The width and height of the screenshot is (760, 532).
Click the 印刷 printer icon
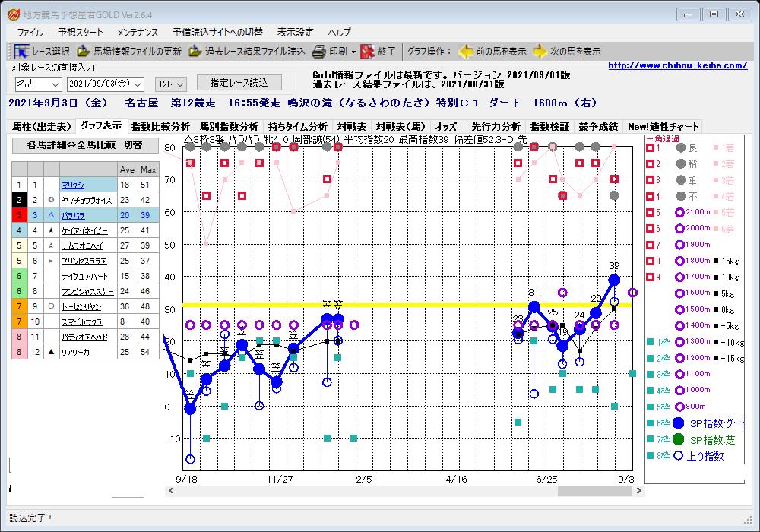(x=319, y=51)
